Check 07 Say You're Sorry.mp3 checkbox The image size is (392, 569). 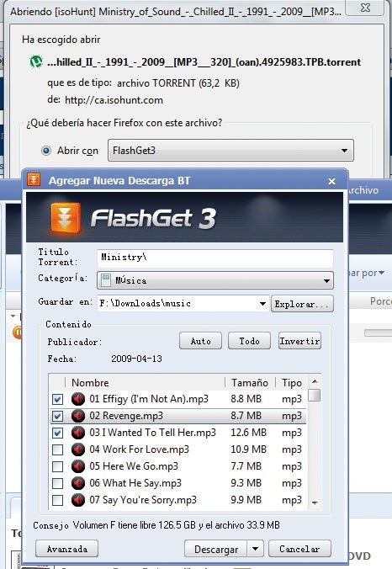tap(58, 500)
